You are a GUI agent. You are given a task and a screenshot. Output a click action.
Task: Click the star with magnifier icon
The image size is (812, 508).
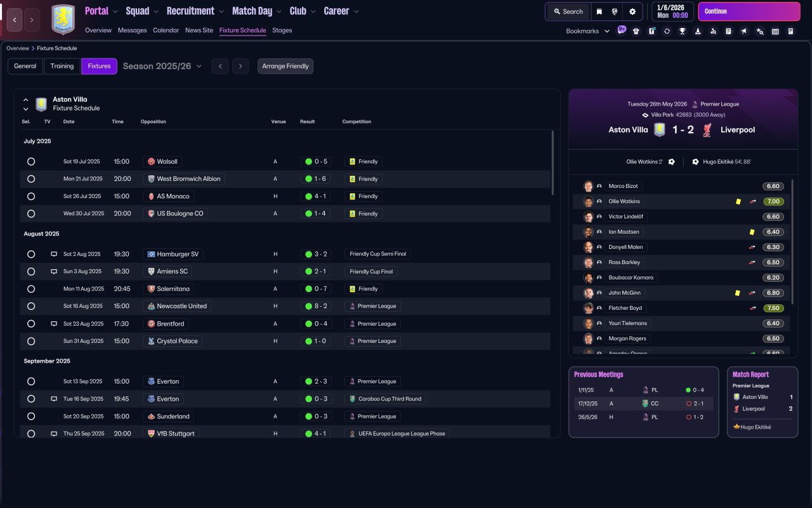760,31
